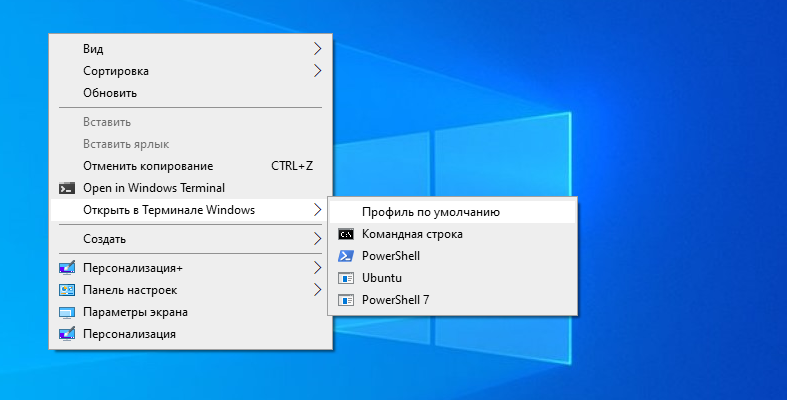Click the Панель настроек control panel icon
The width and height of the screenshot is (787, 400).
coord(67,290)
